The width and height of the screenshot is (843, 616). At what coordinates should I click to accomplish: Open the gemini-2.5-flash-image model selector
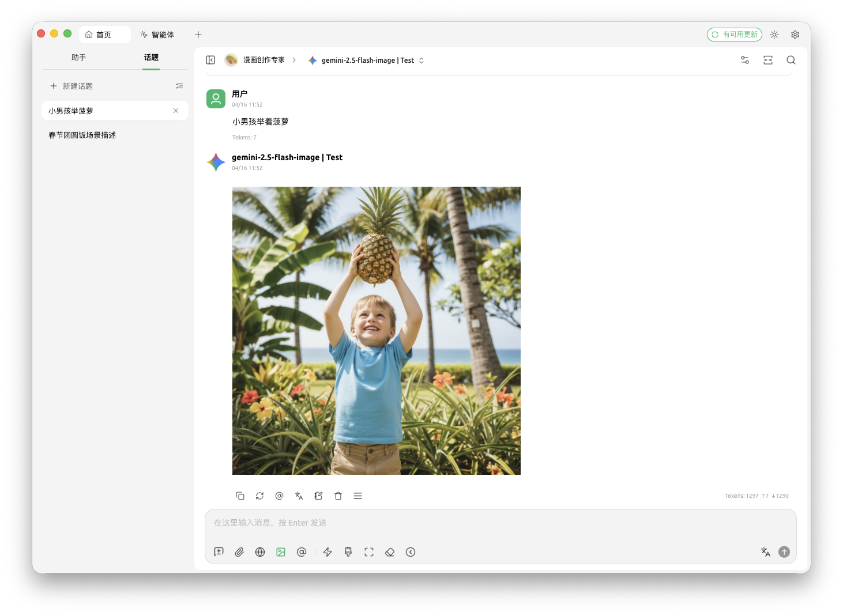(x=366, y=61)
